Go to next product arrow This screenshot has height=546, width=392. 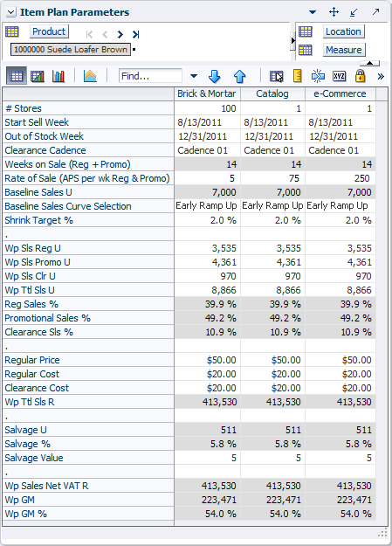[x=120, y=34]
